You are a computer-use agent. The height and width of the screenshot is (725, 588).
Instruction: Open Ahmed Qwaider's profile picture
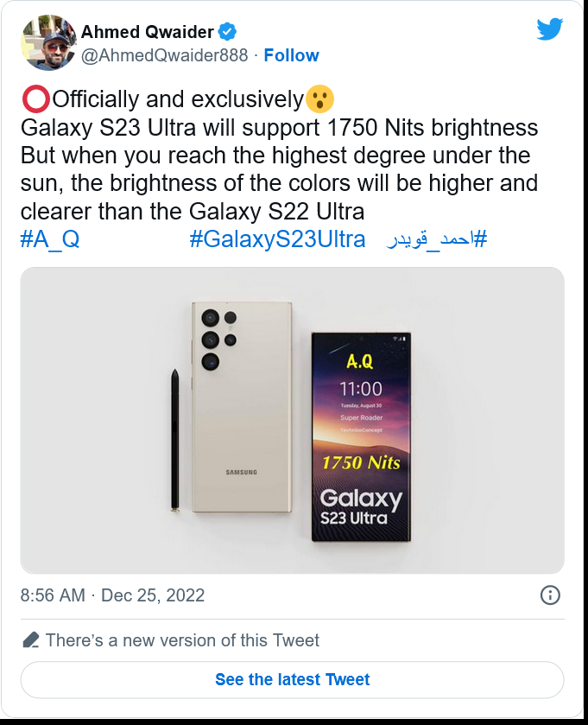[x=48, y=43]
